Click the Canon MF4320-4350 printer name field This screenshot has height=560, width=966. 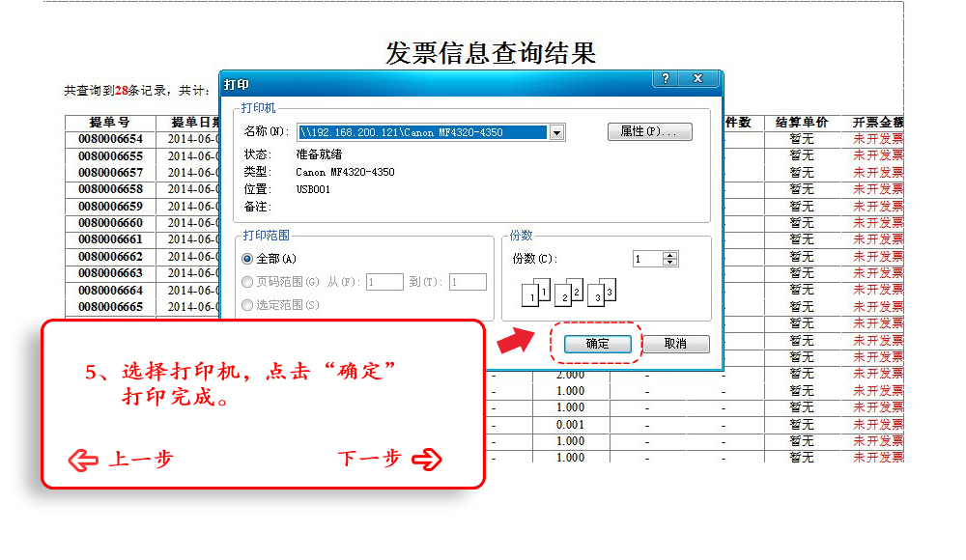click(x=422, y=132)
